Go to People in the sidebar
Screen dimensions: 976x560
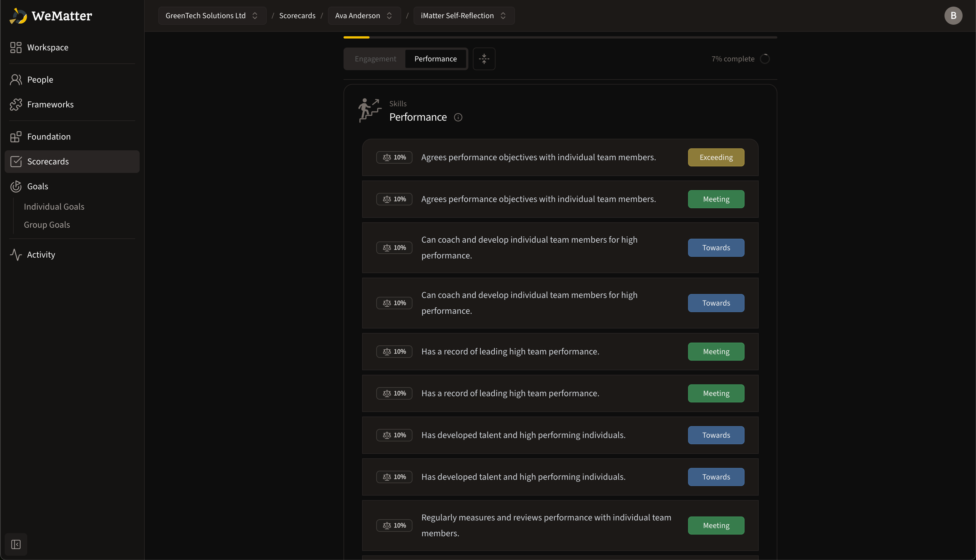coord(72,80)
